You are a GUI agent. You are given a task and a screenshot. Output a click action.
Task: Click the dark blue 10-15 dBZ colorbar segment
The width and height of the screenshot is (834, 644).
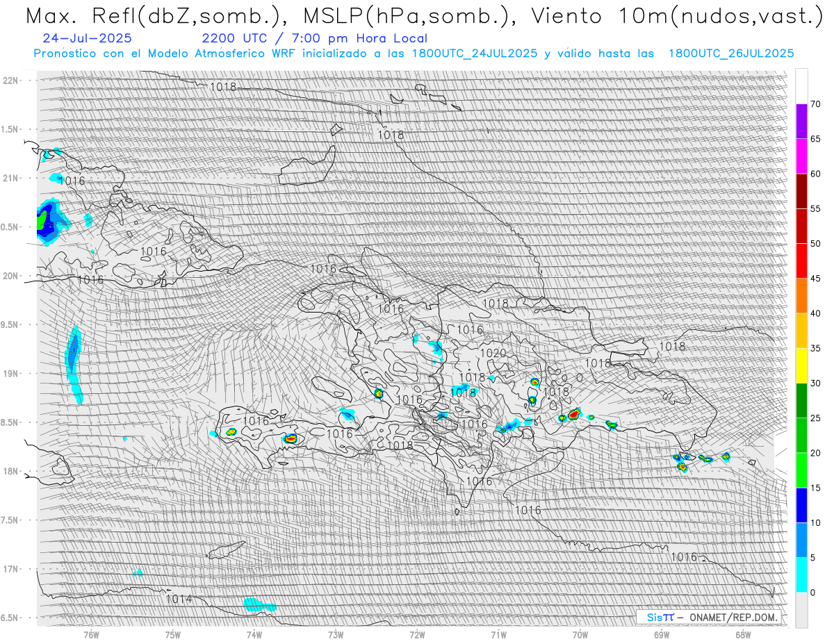[x=801, y=505]
